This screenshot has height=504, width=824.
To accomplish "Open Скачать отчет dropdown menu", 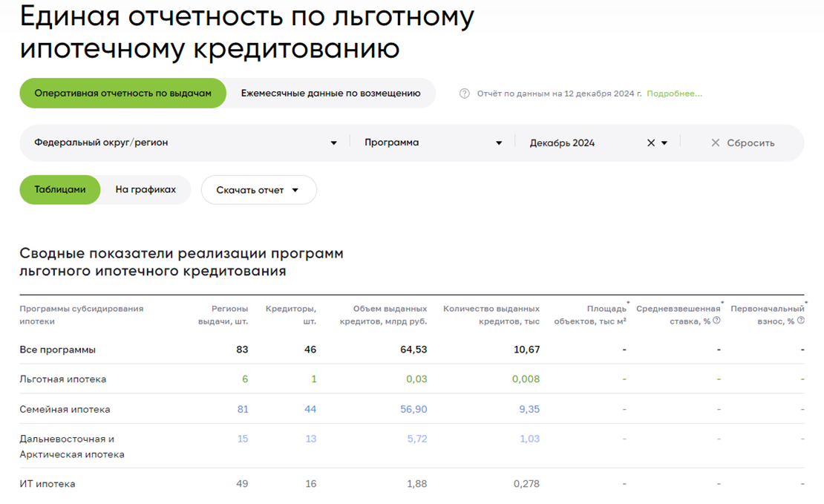I will pyautogui.click(x=258, y=190).
